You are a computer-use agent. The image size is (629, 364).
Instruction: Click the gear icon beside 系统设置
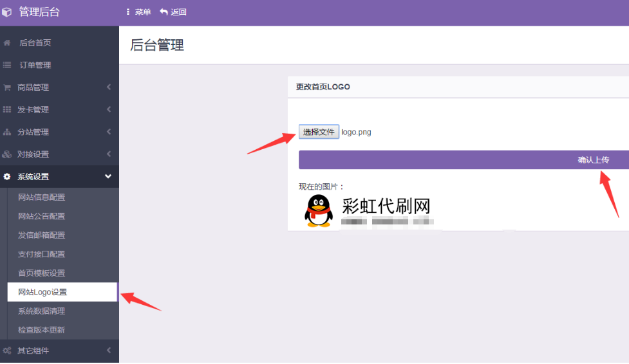pos(7,177)
